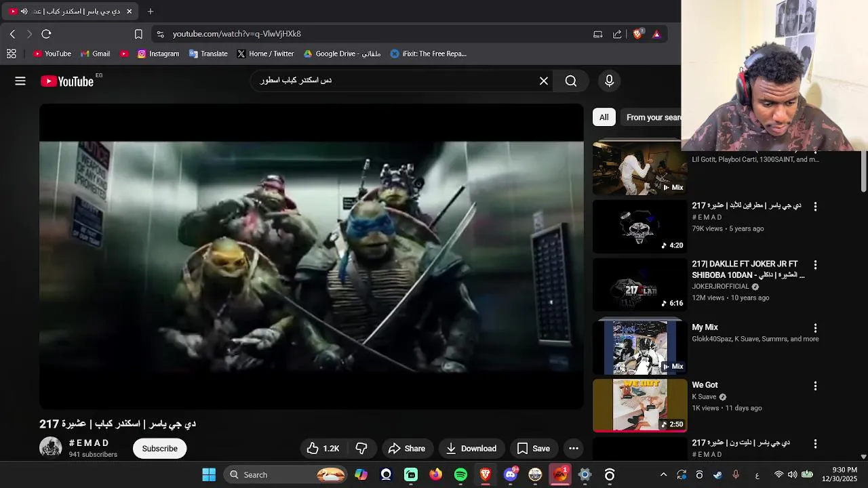This screenshot has width=868, height=488.
Task: Open a new browser tab with plus
Action: 151,12
